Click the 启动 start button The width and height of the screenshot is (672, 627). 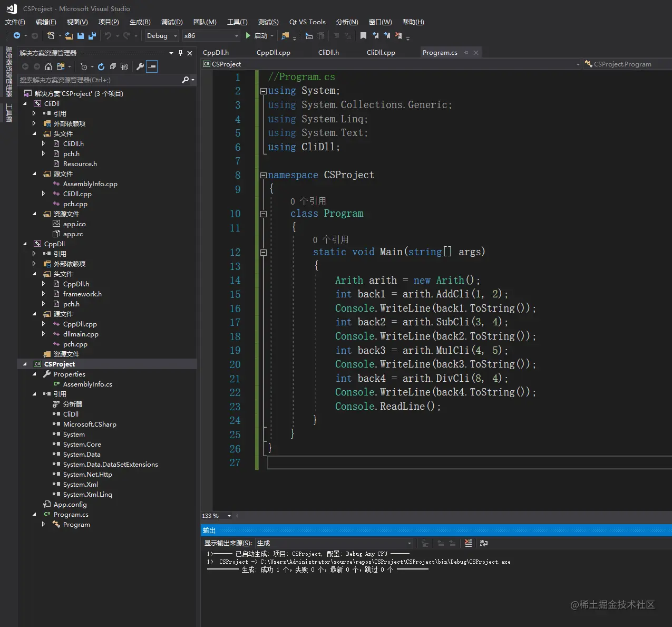[x=257, y=36]
